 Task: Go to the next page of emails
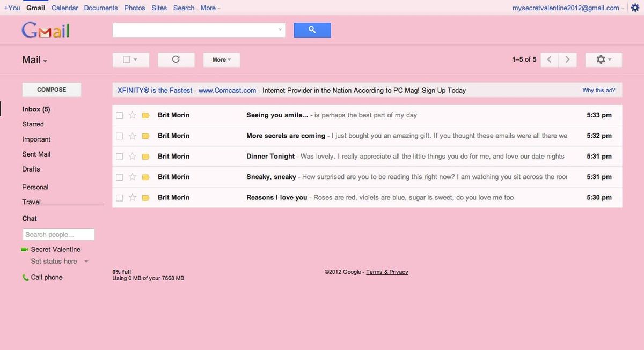pos(567,59)
